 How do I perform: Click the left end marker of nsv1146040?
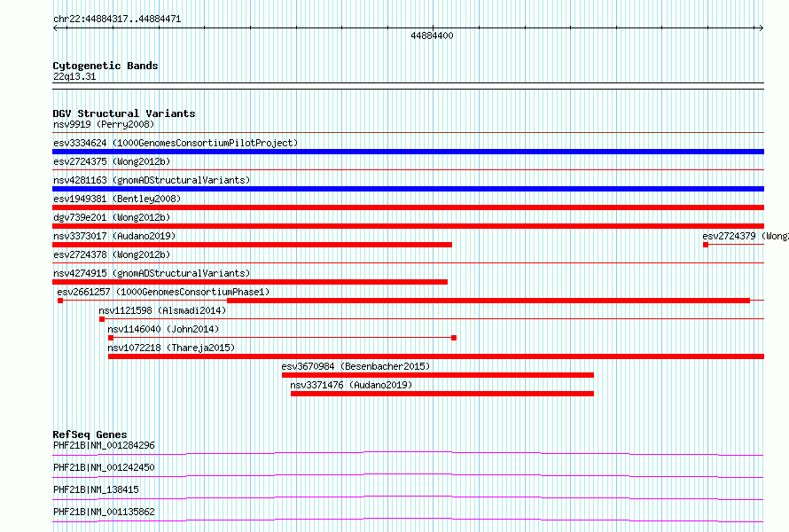tap(111, 338)
